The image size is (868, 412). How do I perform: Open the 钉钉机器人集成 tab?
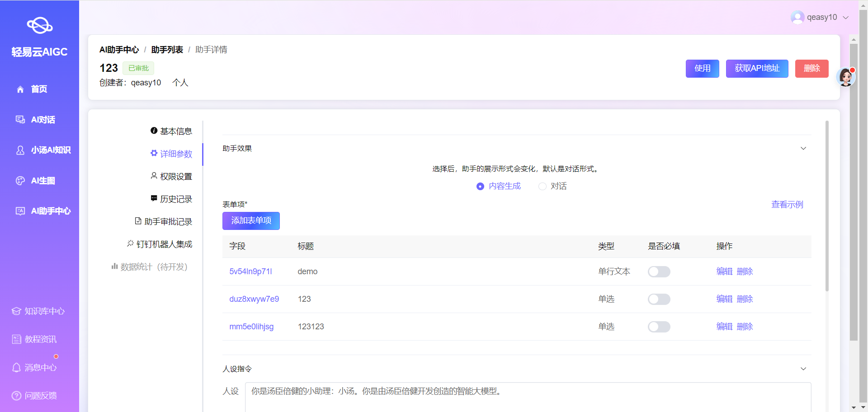(160, 244)
